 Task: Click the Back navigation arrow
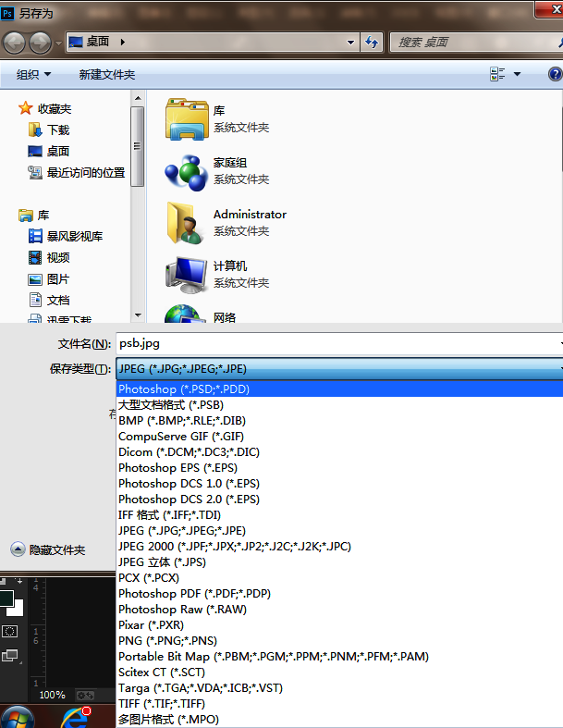pos(15,43)
